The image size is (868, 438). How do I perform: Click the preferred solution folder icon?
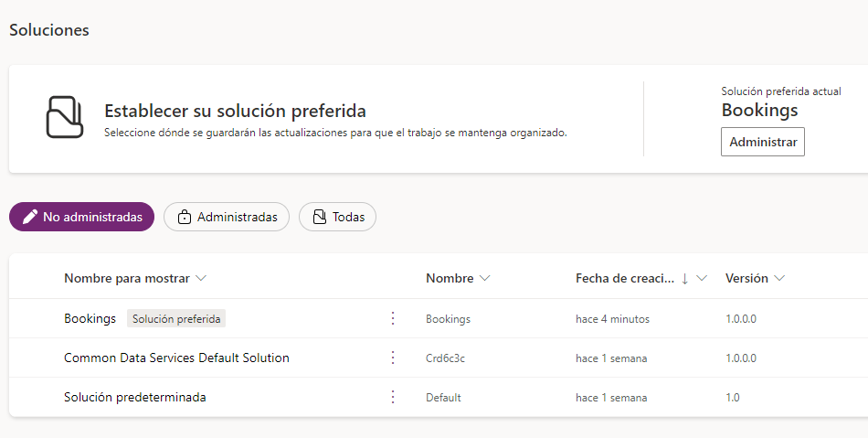point(66,116)
